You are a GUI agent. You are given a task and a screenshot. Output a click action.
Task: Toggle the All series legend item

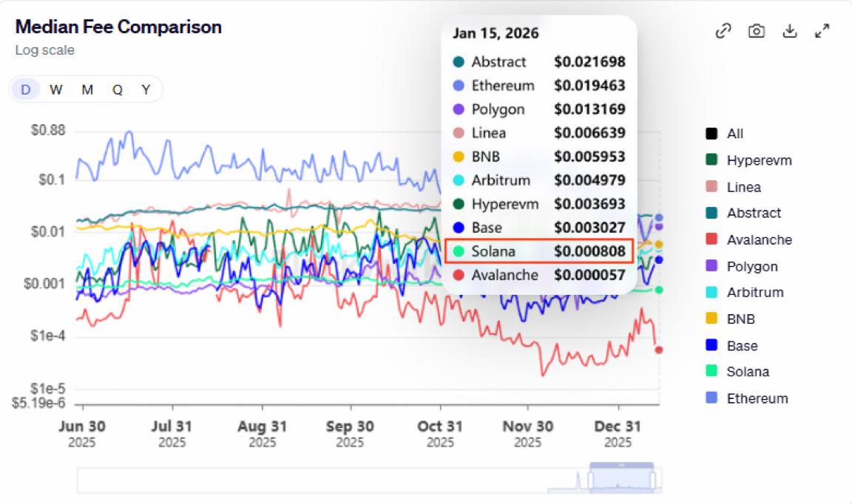[x=734, y=134]
